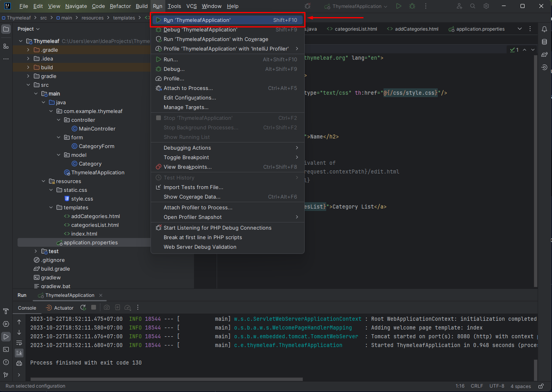This screenshot has width=552, height=392.
Task: Click the console Down arrow icon
Action: [19, 332]
